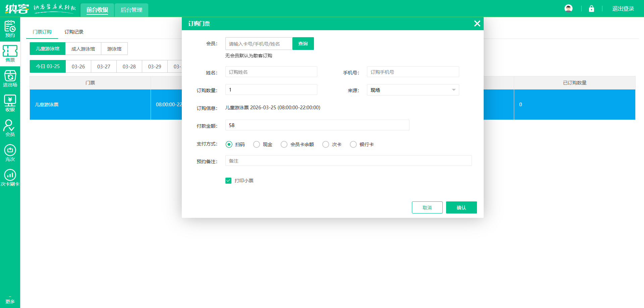Close the 订购门票 dialog with X
Screen dimensions: 644x308
tap(477, 23)
